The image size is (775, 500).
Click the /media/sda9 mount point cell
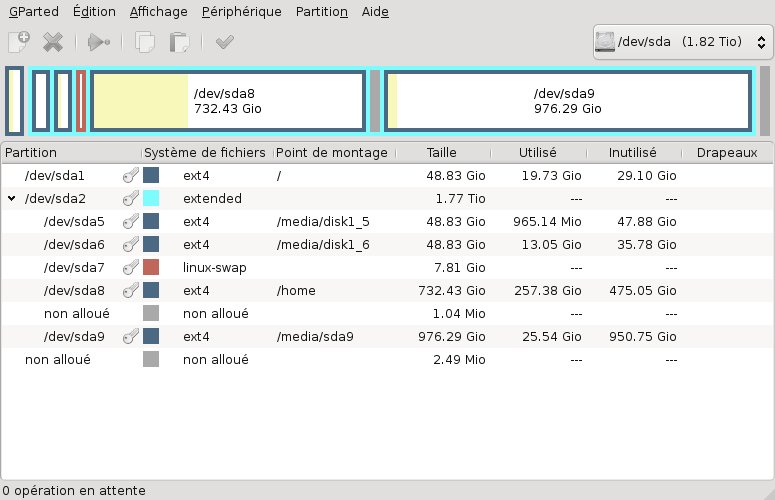point(315,336)
